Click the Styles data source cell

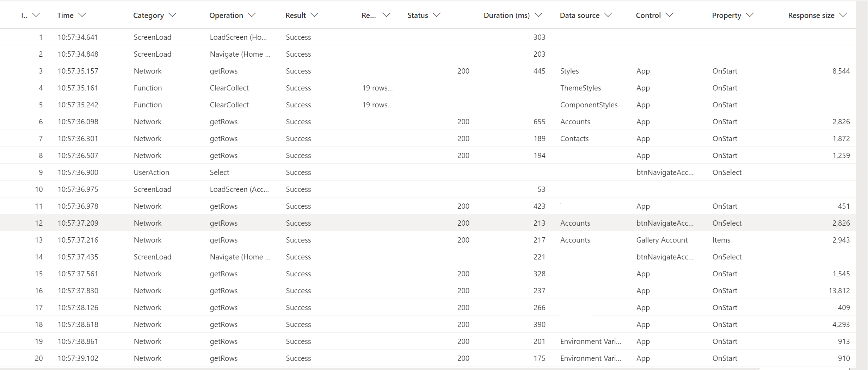(570, 71)
